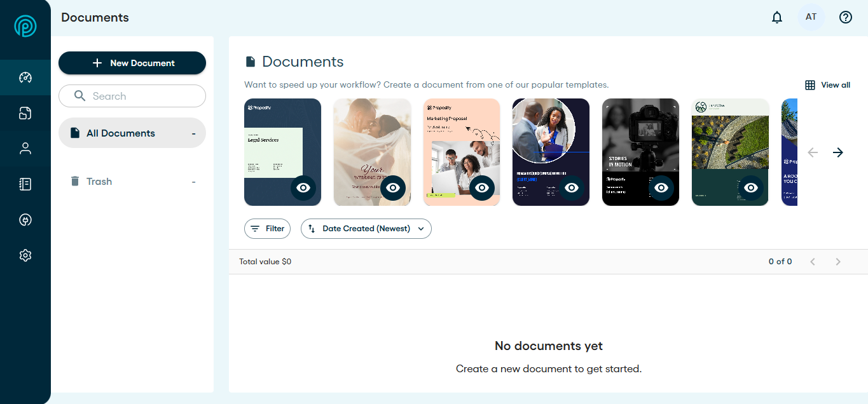Open notifications bell icon
868x404 pixels.
777,18
